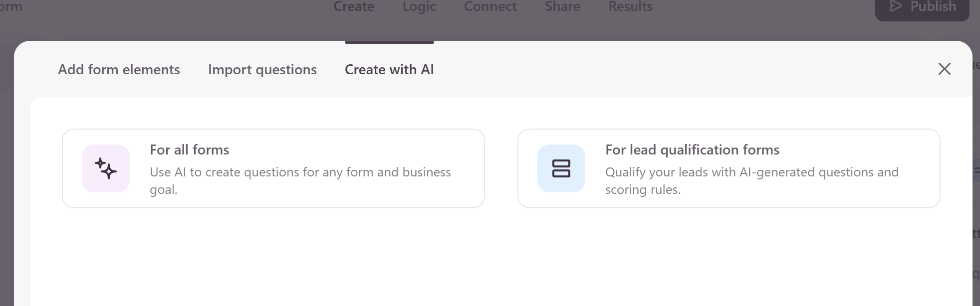Switch to the Add form elements tab
Viewport: 980px width, 306px height.
(x=119, y=69)
